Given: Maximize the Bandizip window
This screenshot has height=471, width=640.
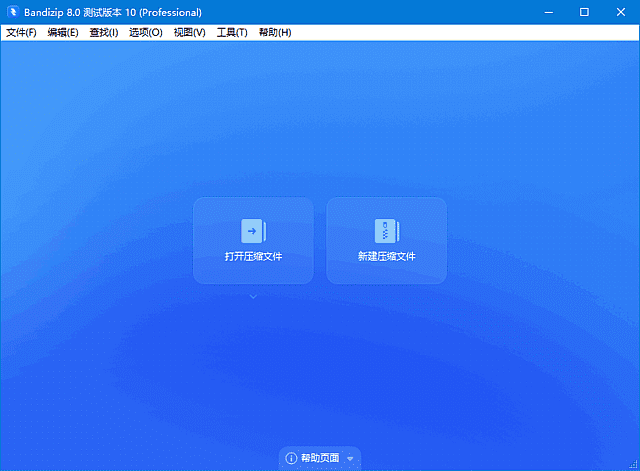Looking at the screenshot, I should pos(584,12).
